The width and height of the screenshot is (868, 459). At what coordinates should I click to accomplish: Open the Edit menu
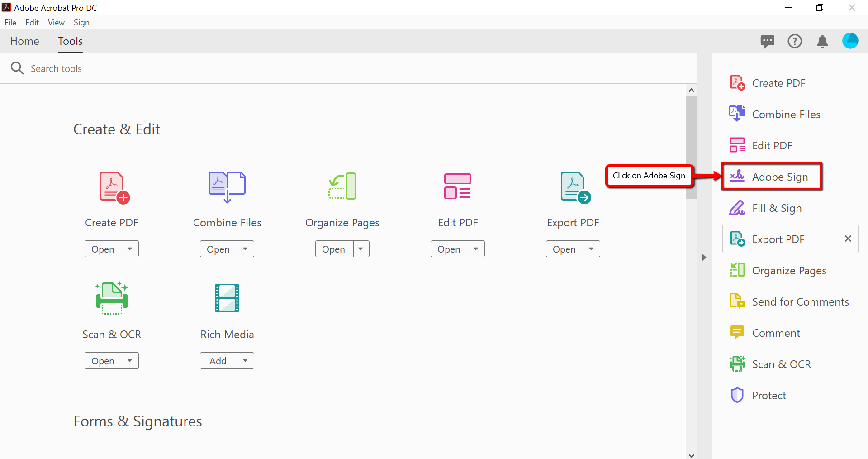pos(32,23)
